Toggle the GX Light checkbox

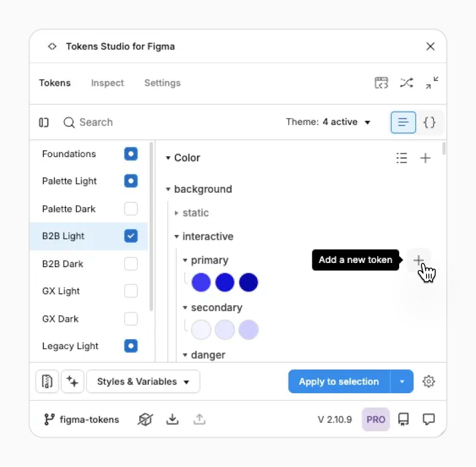tap(131, 291)
